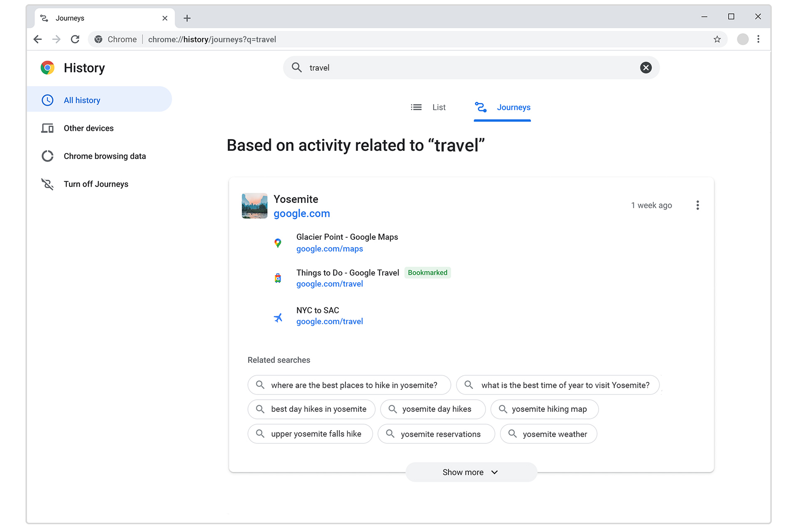Click the Journeys icon in sidebar
This screenshot has width=798, height=532.
(47, 183)
